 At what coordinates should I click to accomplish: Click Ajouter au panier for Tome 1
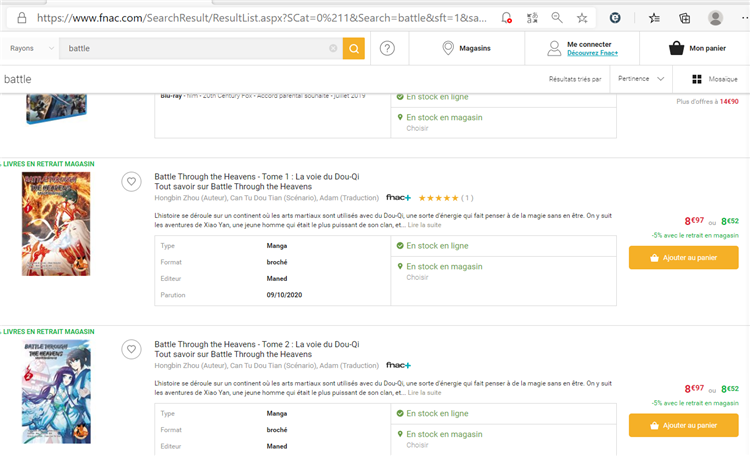684,257
